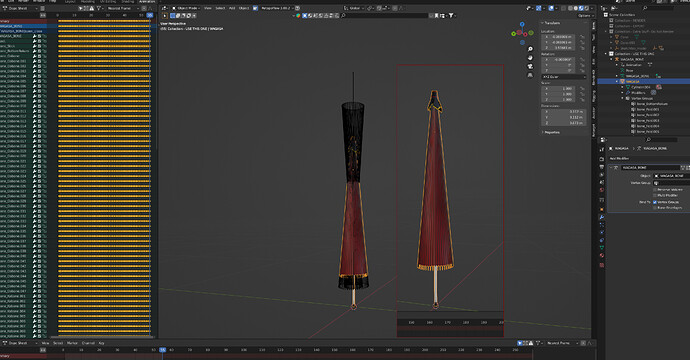
Task: Click the Scale Y value field
Action: pos(558,94)
